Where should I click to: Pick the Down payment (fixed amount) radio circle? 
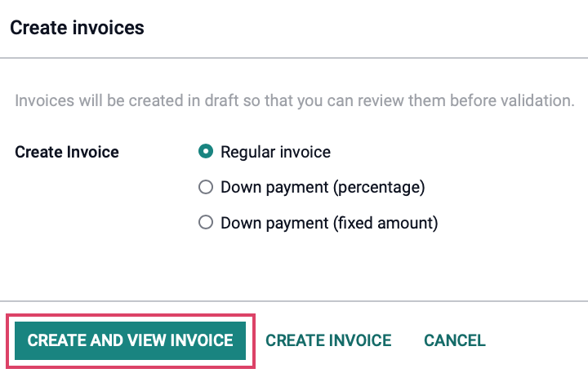pyautogui.click(x=206, y=222)
